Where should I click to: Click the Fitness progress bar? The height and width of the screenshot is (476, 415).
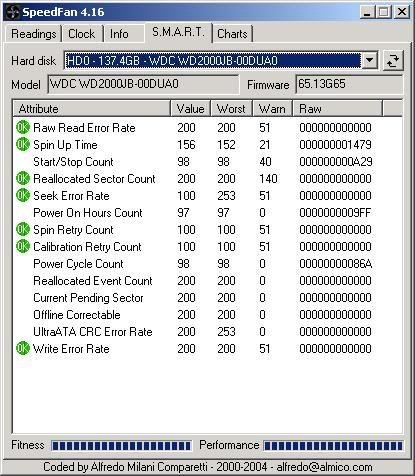click(121, 446)
